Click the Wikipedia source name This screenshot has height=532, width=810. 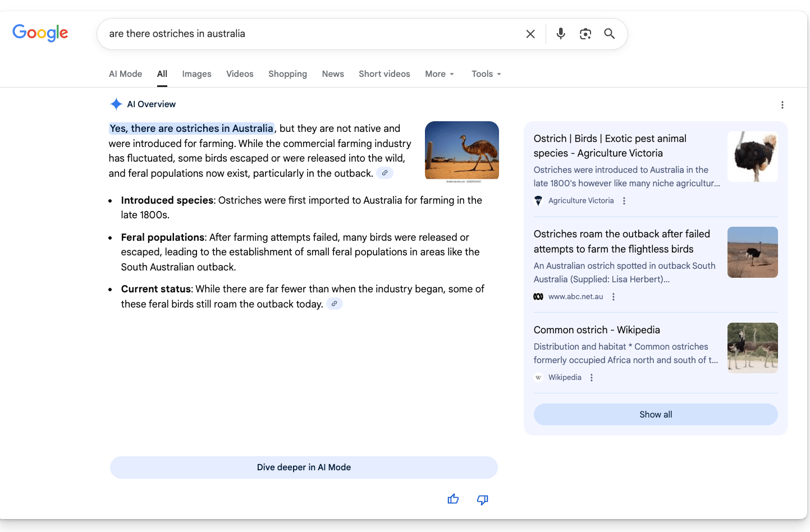click(565, 378)
